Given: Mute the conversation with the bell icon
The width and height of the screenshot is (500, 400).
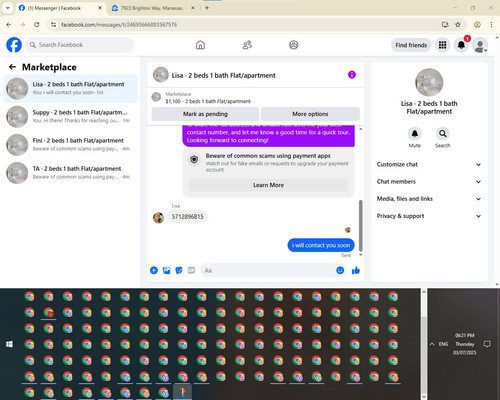Looking at the screenshot, I should click(415, 134).
